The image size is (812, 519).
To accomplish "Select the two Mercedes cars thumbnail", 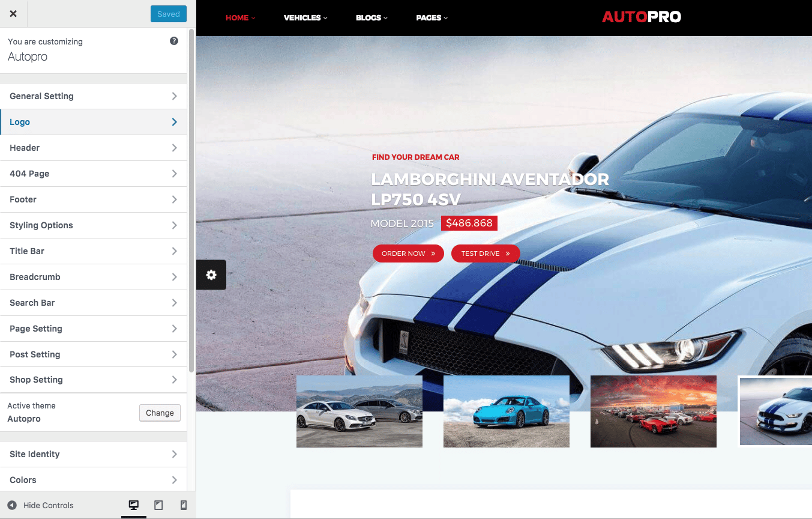I will [359, 411].
